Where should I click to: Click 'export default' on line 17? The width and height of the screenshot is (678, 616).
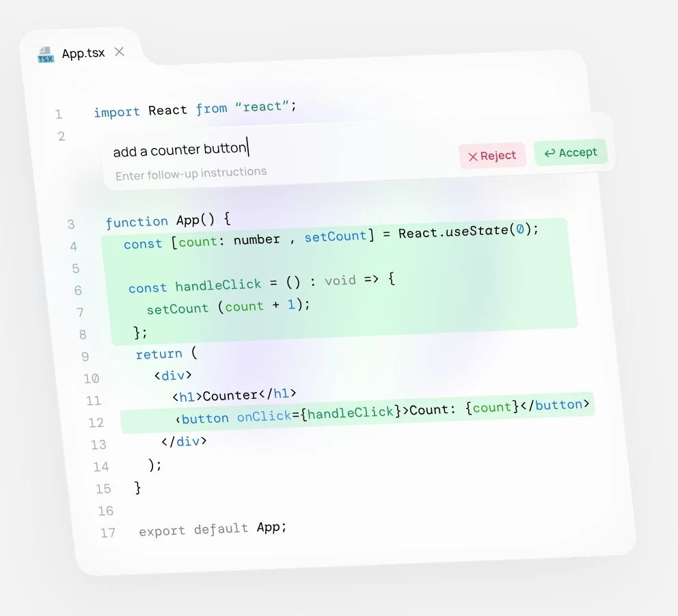[x=193, y=529]
